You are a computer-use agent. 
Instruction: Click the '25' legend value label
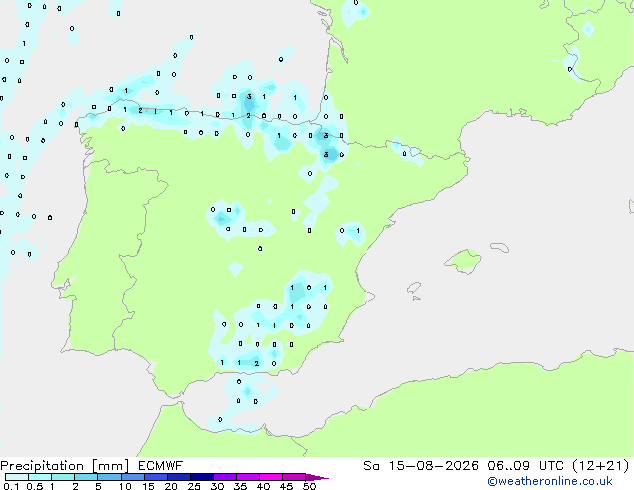click(x=194, y=486)
